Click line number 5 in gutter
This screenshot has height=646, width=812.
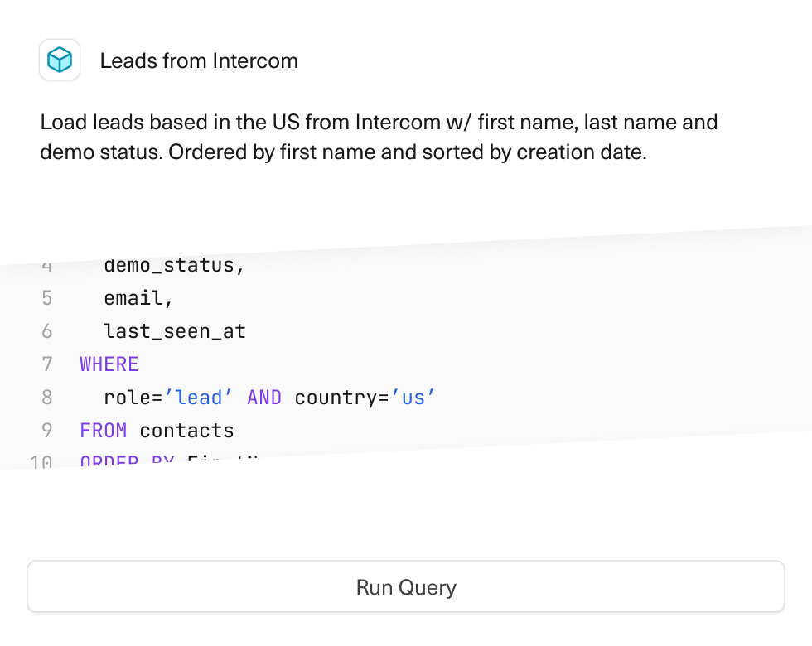coord(46,298)
